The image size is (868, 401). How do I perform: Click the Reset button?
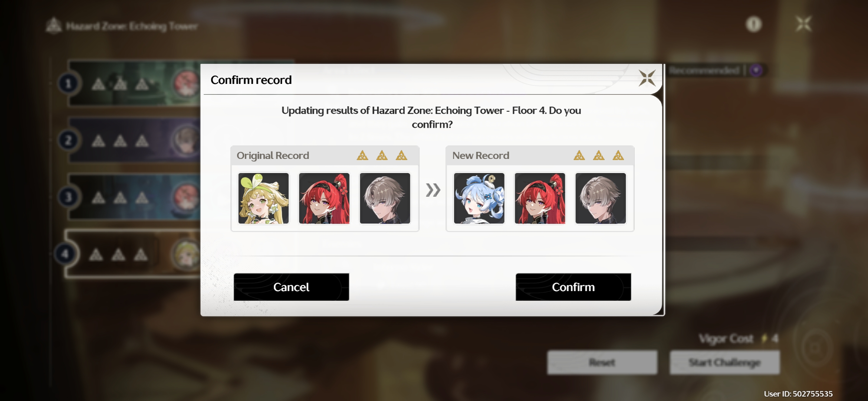tap(602, 362)
